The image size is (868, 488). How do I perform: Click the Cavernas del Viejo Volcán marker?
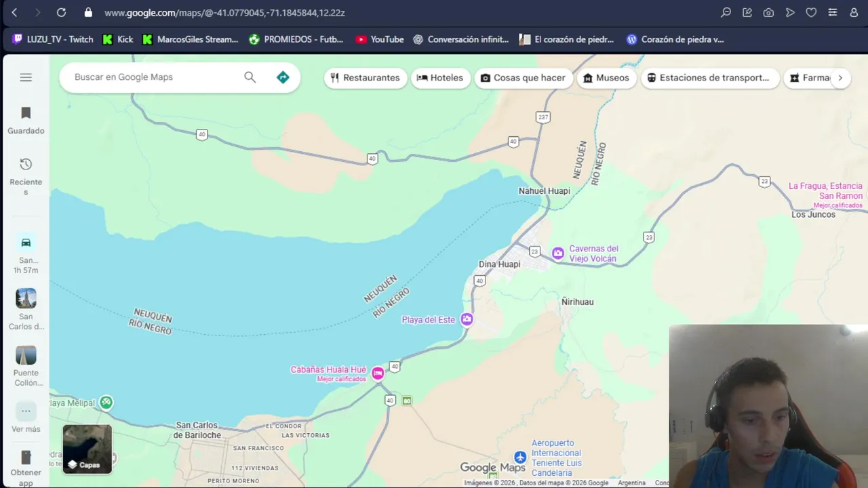coord(557,253)
